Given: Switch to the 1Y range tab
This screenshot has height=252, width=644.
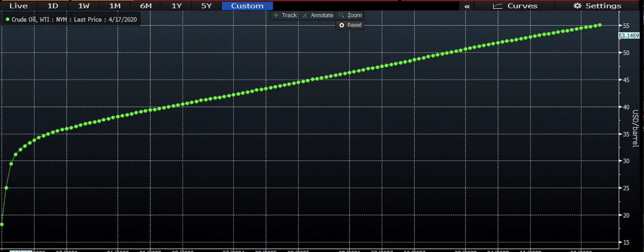Looking at the screenshot, I should point(177,6).
